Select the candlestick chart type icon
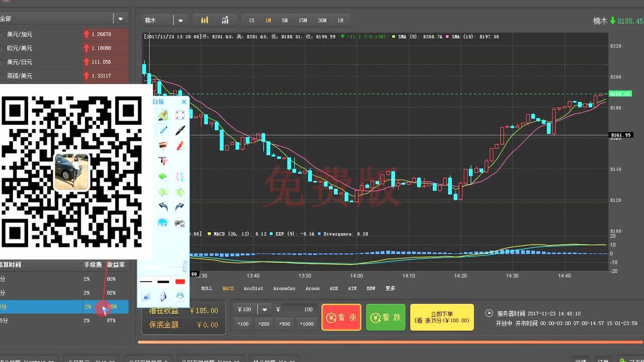This screenshot has height=362, width=644. pyautogui.click(x=204, y=21)
